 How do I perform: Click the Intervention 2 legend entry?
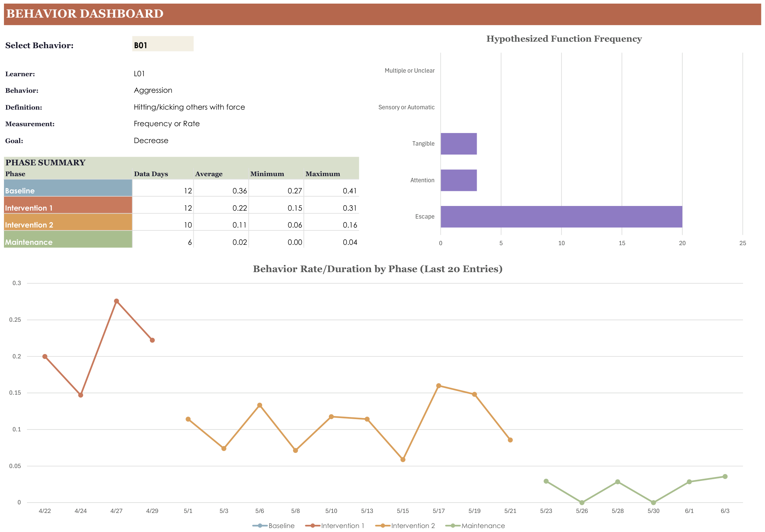click(x=405, y=526)
